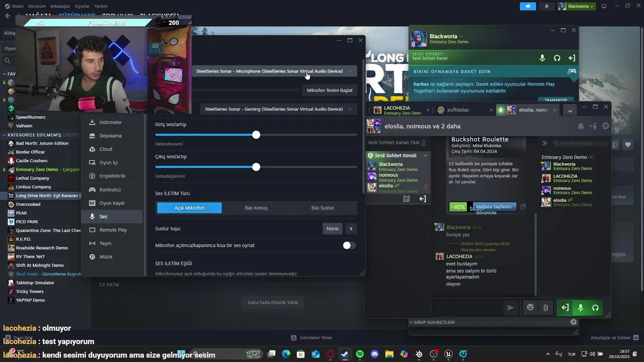Collapse member list double-arrow icon

pos(544,143)
